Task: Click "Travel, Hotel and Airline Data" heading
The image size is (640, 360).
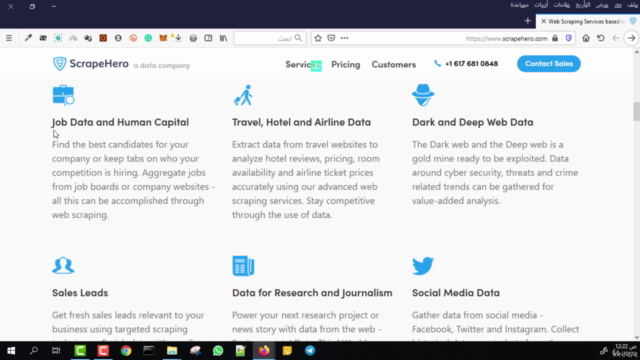Action: coord(301,122)
